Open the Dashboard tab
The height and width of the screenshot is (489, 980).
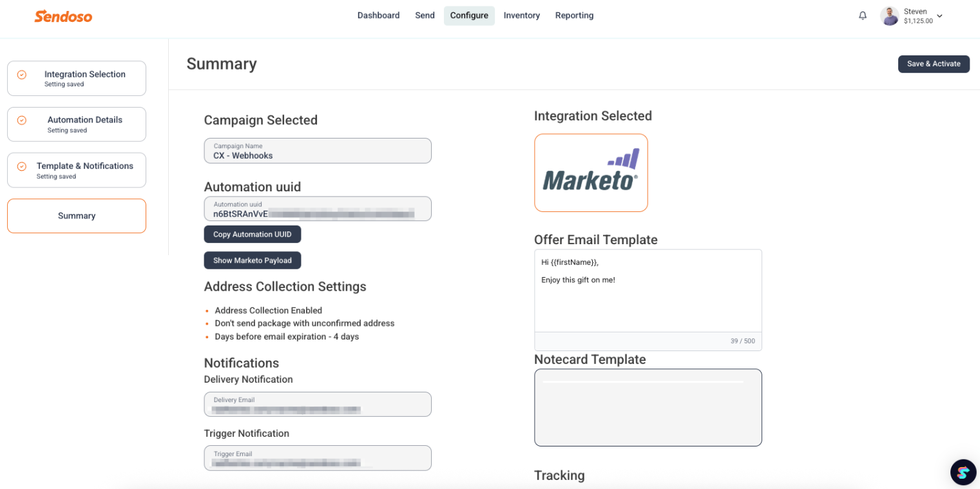click(x=378, y=15)
